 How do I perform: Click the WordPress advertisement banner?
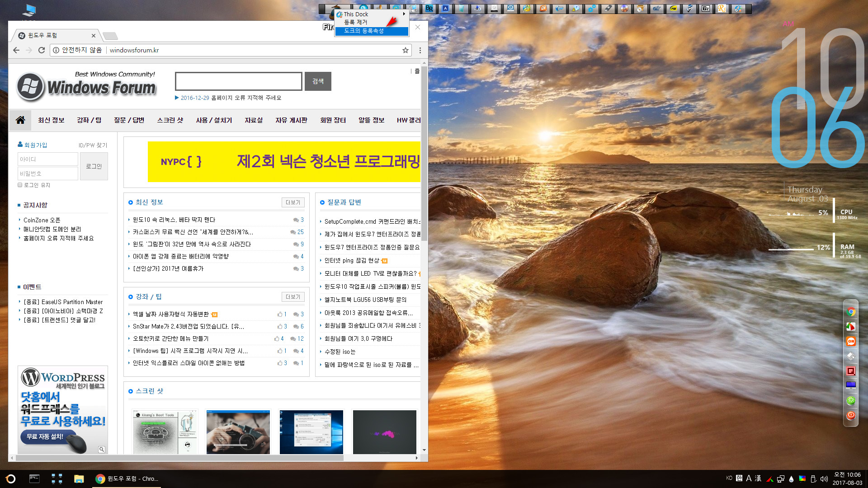coord(63,410)
